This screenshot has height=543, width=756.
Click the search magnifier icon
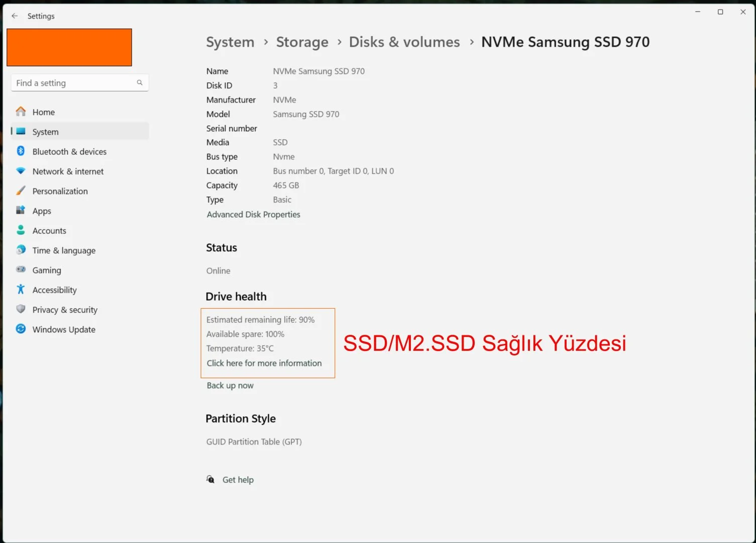click(140, 82)
